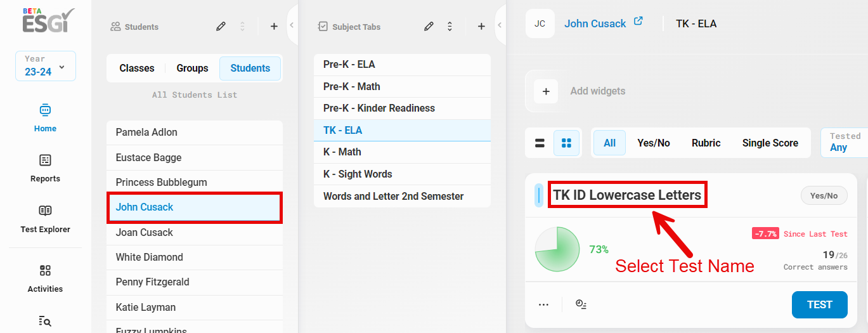
Task: Click external link icon beside John Cusack
Action: (x=638, y=21)
